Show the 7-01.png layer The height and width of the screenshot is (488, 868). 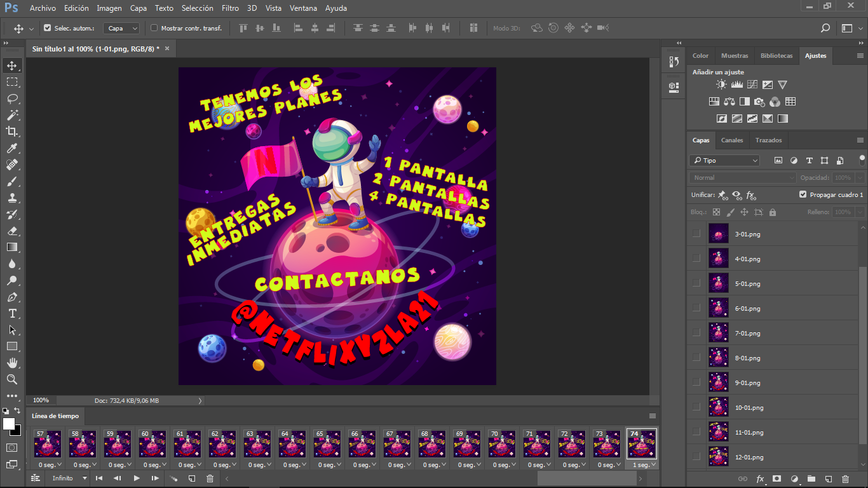tap(696, 333)
